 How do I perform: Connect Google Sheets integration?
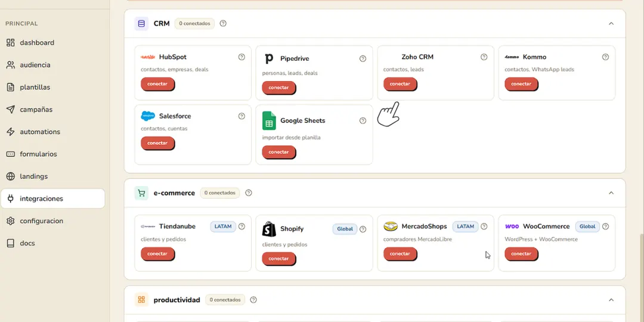279,152
